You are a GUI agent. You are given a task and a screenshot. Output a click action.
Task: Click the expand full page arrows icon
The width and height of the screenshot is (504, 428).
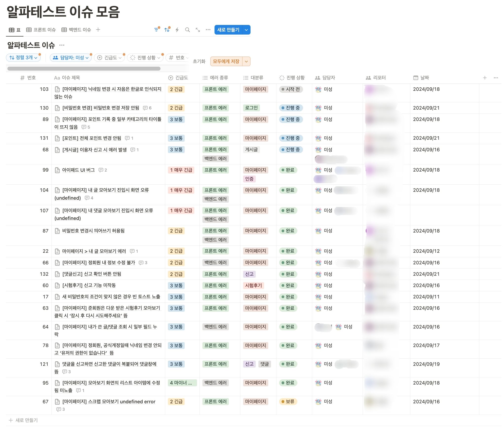point(198,30)
